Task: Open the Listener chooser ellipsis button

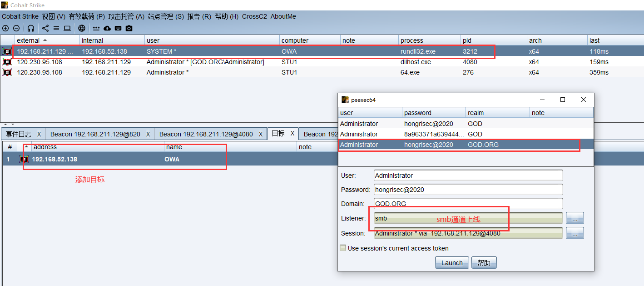Action: tap(575, 218)
